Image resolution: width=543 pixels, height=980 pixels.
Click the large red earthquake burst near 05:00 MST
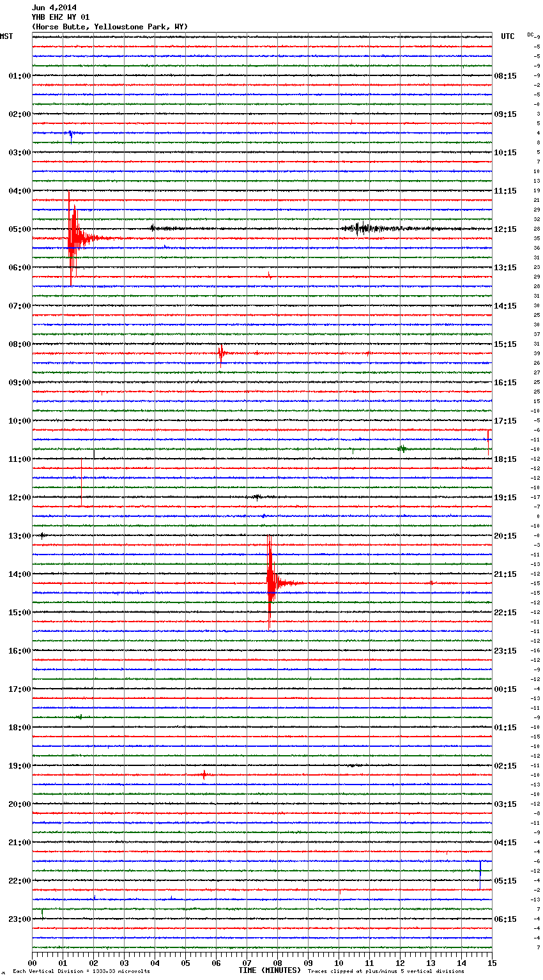click(75, 238)
